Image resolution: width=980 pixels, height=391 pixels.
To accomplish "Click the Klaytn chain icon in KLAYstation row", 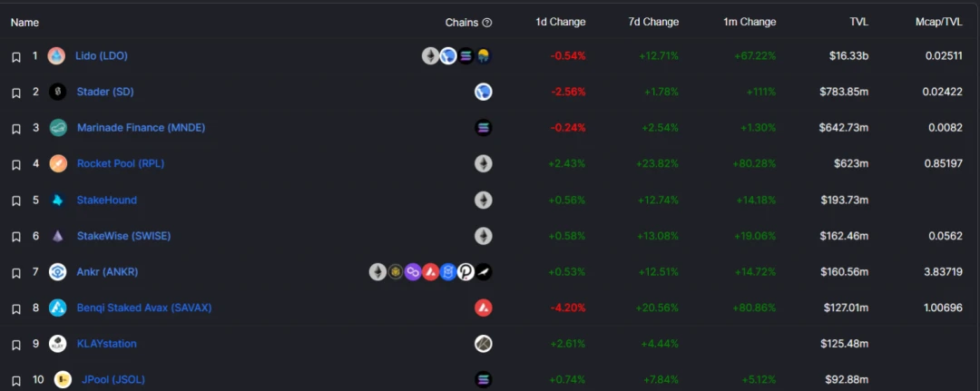I will pyautogui.click(x=483, y=344).
